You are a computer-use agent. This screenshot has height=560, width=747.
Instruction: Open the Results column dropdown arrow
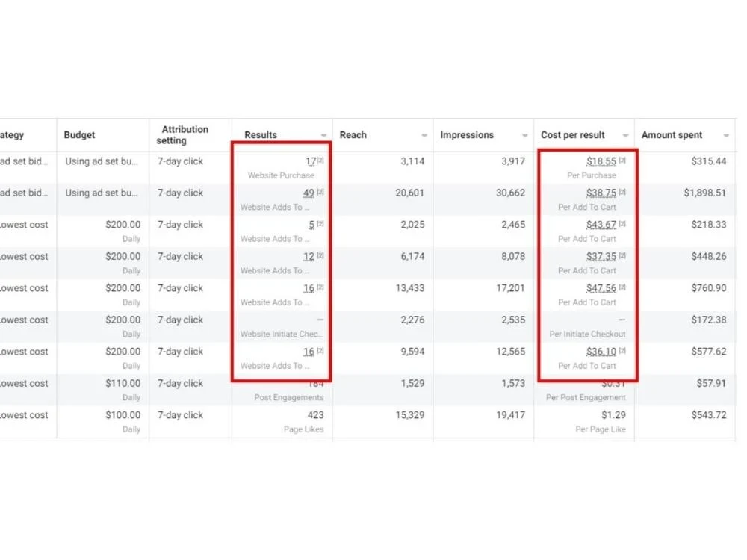pyautogui.click(x=323, y=136)
